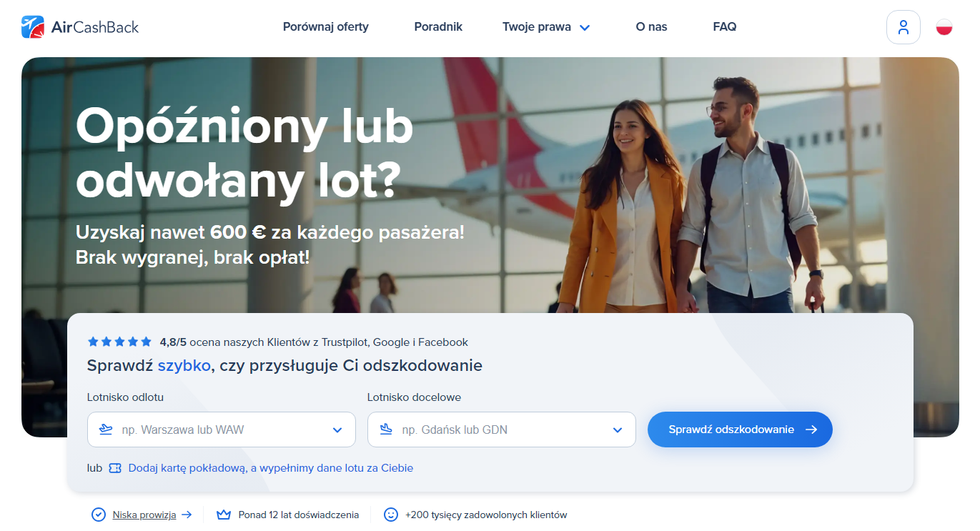Click the smiley icon for satisfied clients
980x531 pixels.
[390, 515]
